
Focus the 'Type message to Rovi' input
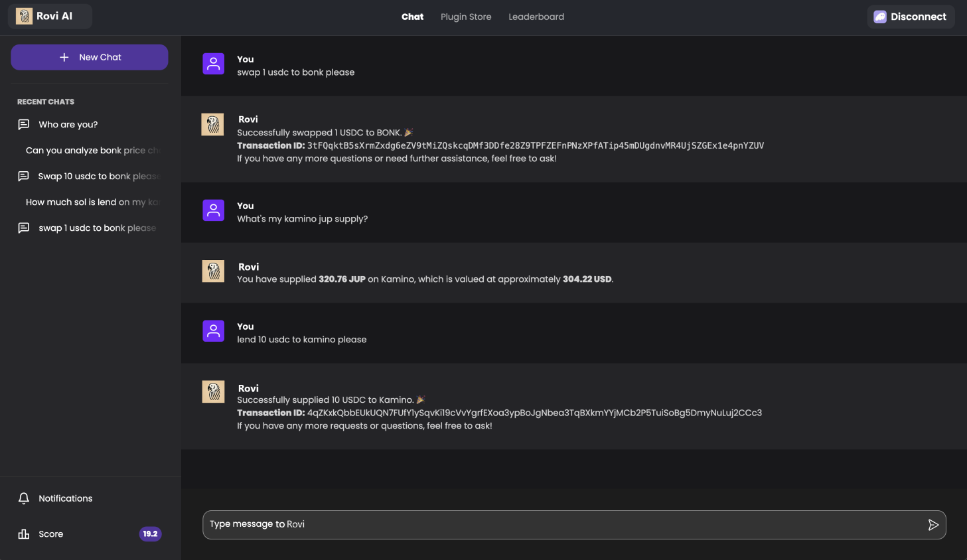(564, 525)
